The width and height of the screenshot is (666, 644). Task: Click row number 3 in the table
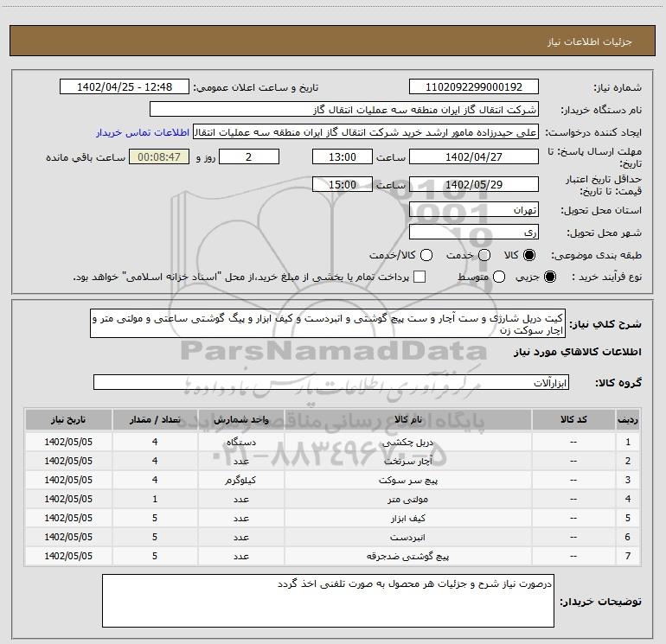tap(628, 480)
